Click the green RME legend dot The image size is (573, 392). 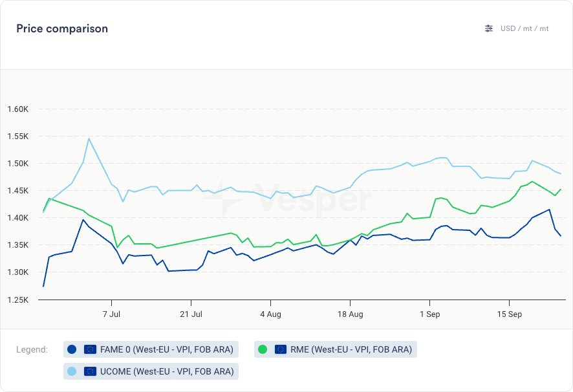point(263,349)
